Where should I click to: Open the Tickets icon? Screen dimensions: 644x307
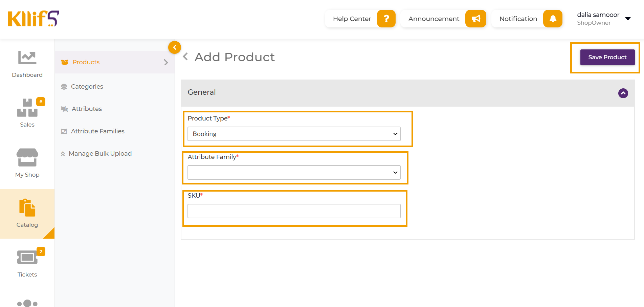[27, 258]
